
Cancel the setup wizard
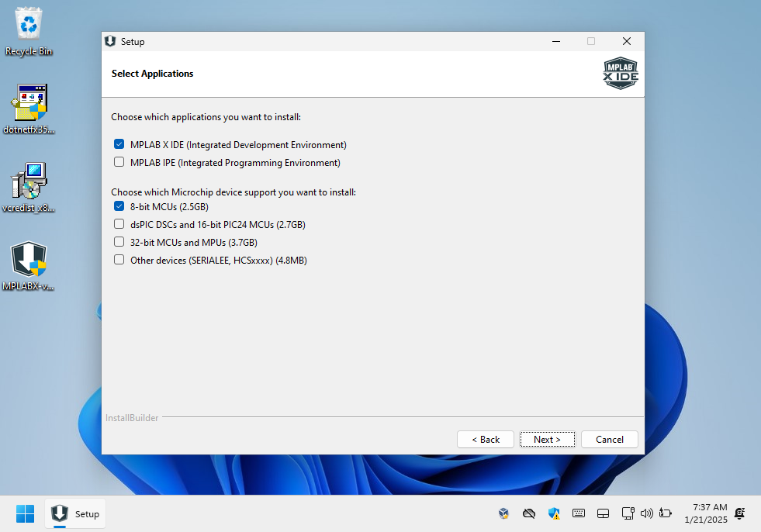[x=610, y=439]
